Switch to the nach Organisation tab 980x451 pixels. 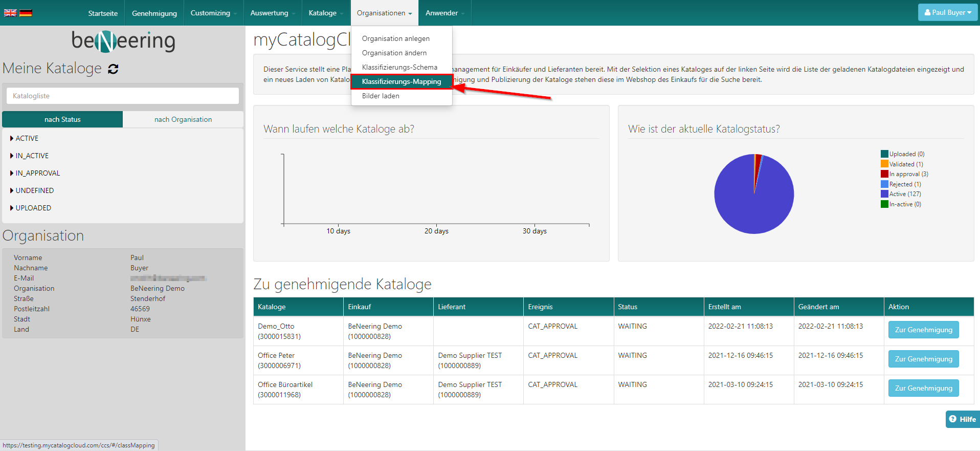183,119
